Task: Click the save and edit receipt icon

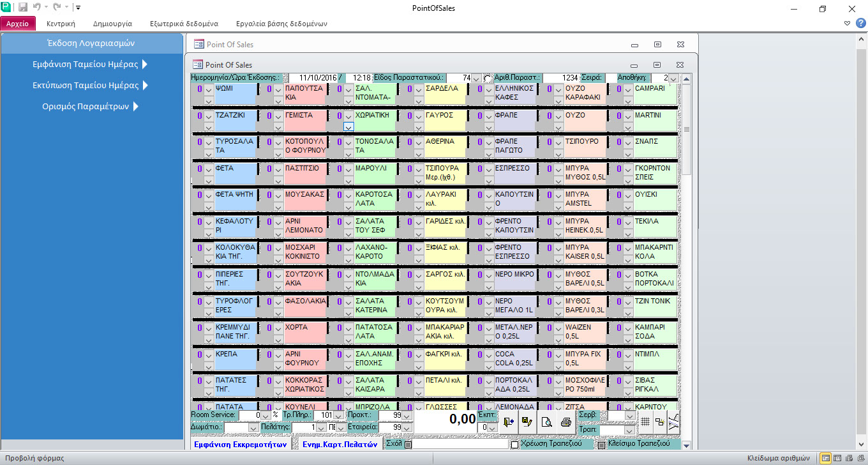Action: click(x=527, y=422)
